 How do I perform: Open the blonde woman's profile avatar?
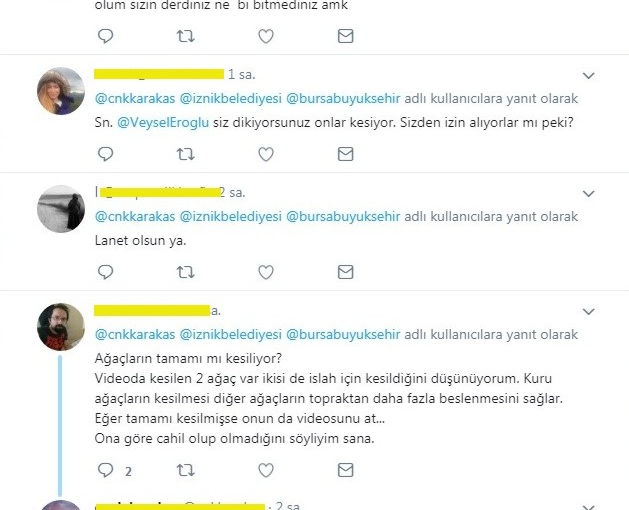click(x=61, y=91)
